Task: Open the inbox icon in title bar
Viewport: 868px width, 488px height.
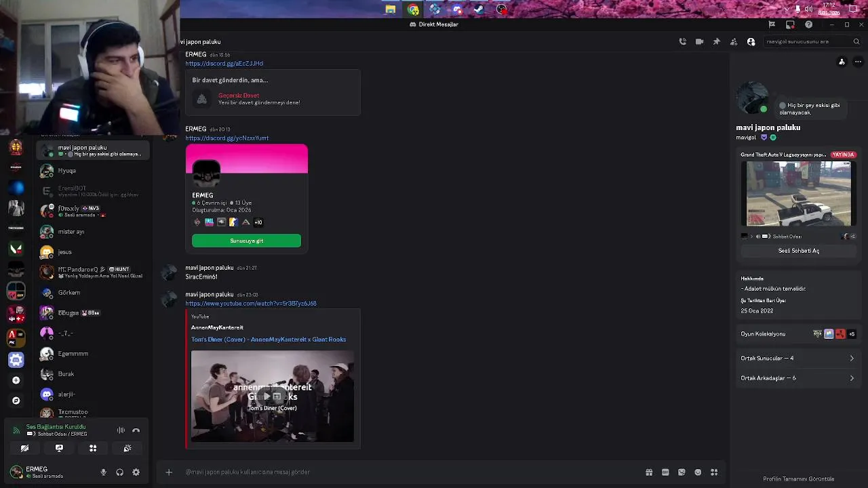Action: 790,24
